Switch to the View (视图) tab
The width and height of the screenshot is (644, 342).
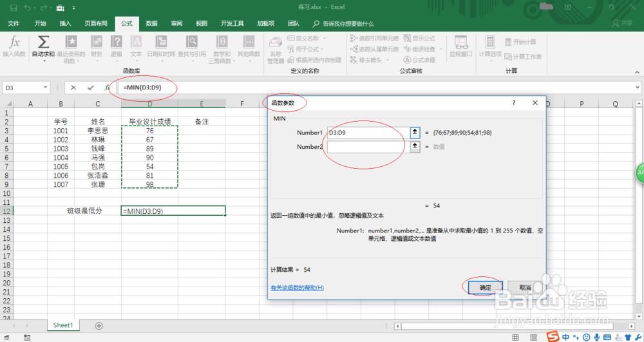pyautogui.click(x=201, y=23)
